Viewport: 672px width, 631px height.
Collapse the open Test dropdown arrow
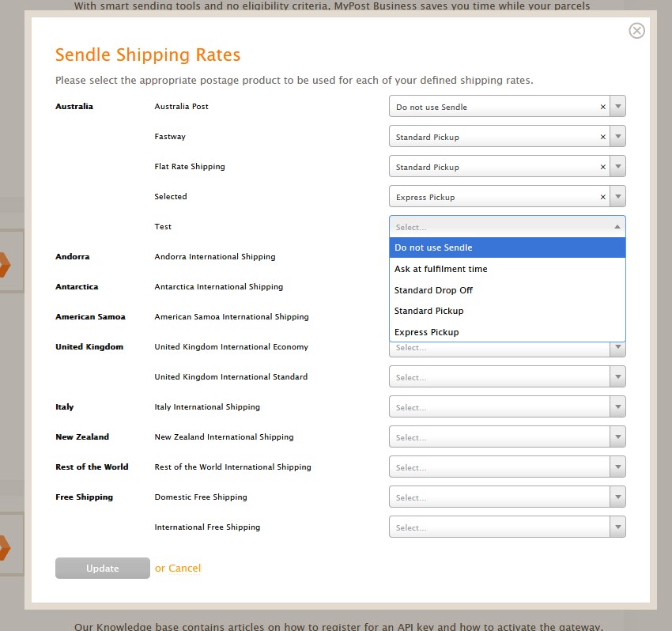pos(617,227)
